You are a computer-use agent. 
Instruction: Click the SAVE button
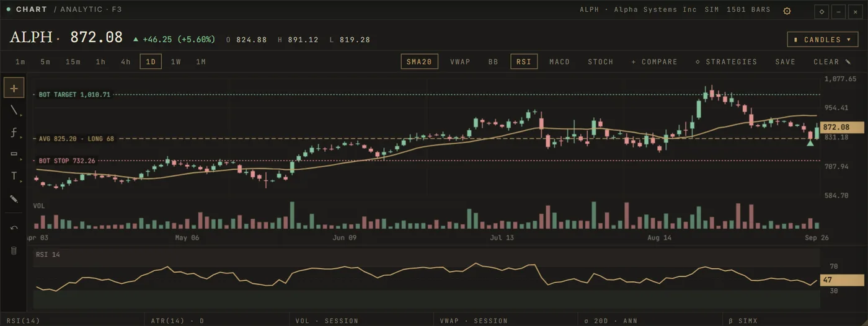[785, 62]
